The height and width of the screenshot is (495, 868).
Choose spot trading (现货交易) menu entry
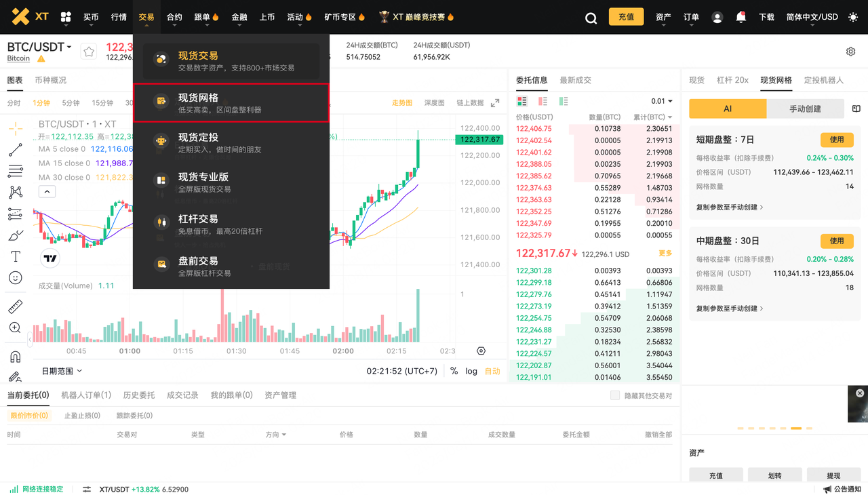pos(231,62)
